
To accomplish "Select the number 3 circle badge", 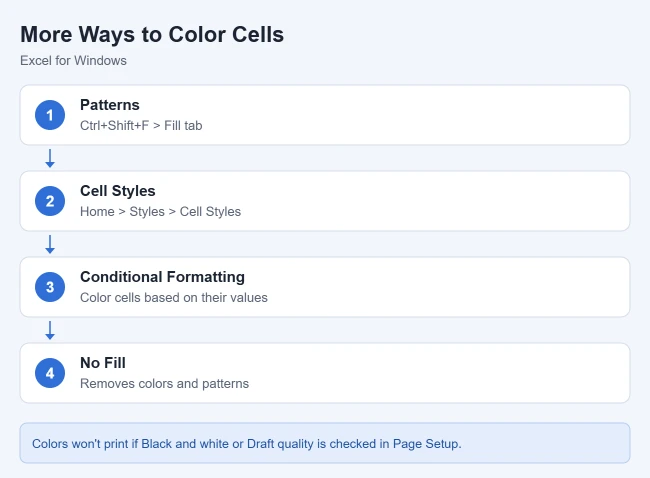I will coord(50,287).
